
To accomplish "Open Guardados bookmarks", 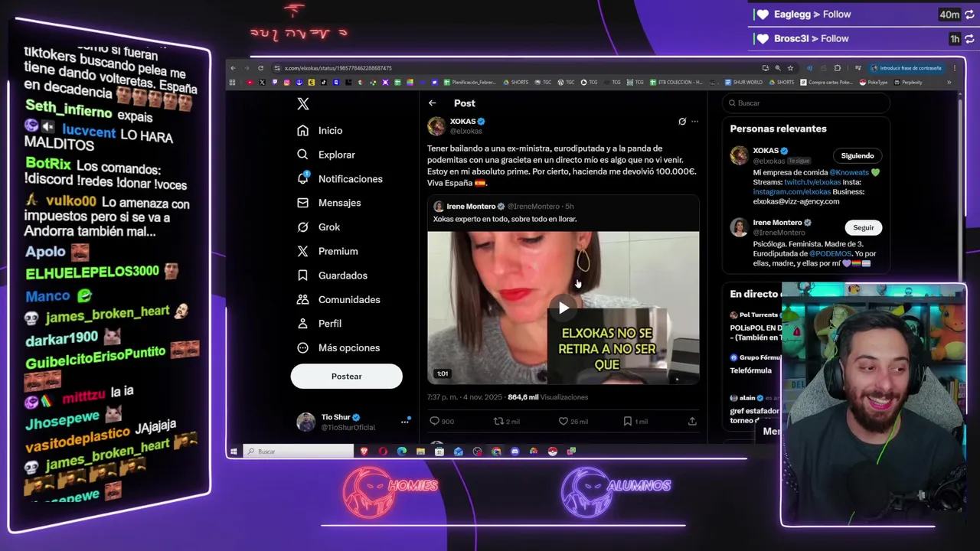I will (x=332, y=275).
